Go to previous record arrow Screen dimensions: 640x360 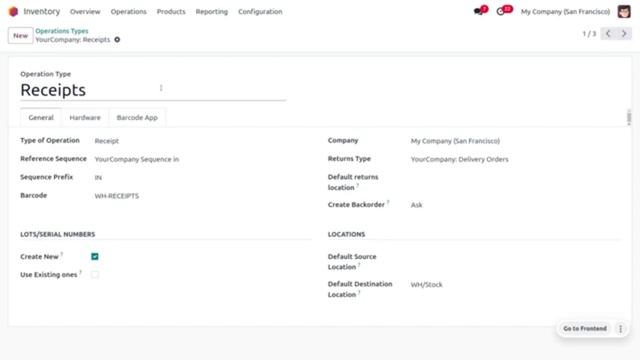[608, 33]
